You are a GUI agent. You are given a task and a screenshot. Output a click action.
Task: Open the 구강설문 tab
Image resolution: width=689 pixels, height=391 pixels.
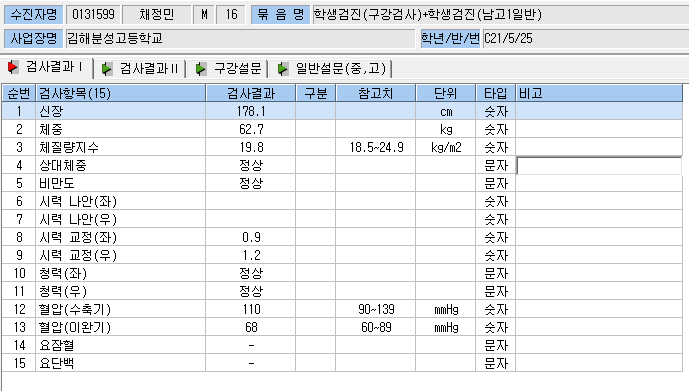click(228, 69)
